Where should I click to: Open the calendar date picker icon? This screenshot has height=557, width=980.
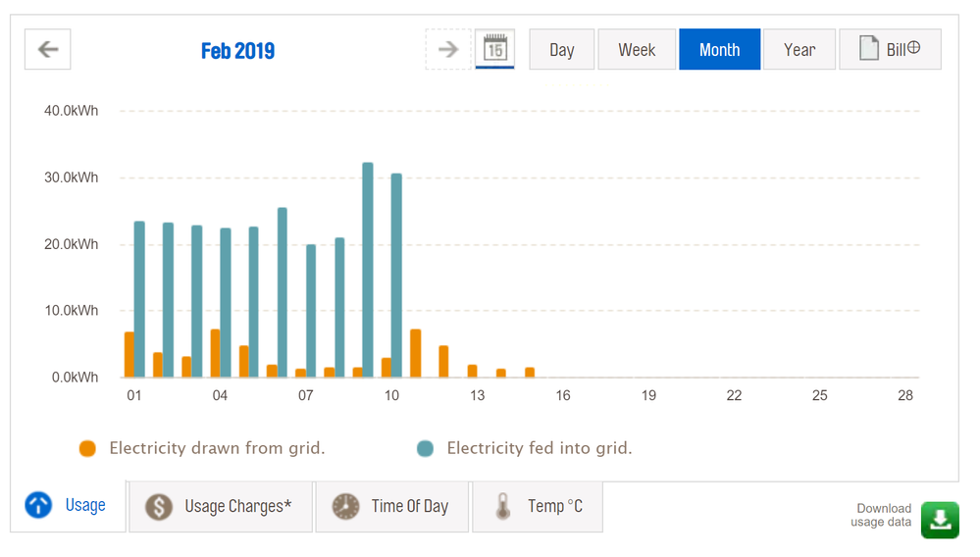(x=495, y=50)
